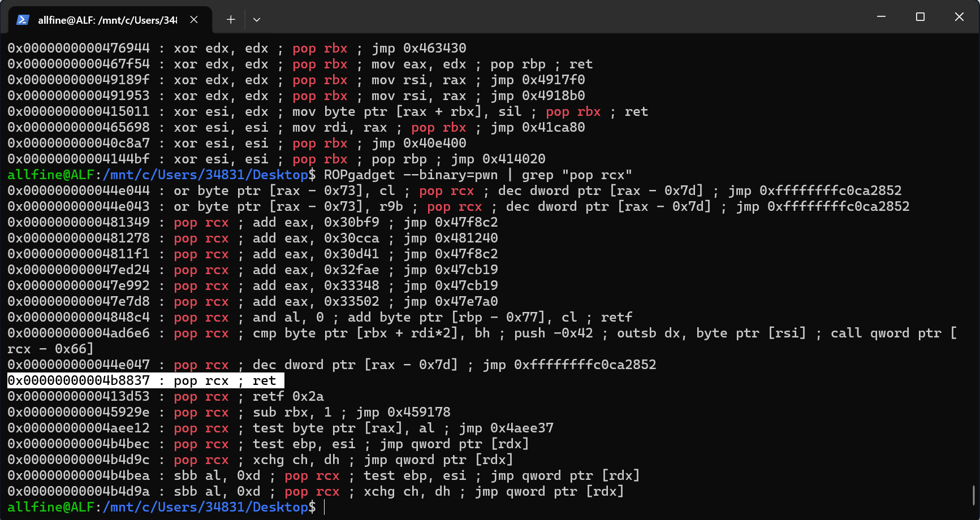
Task: Click the address 0x000000000045929e
Action: [x=79, y=412]
